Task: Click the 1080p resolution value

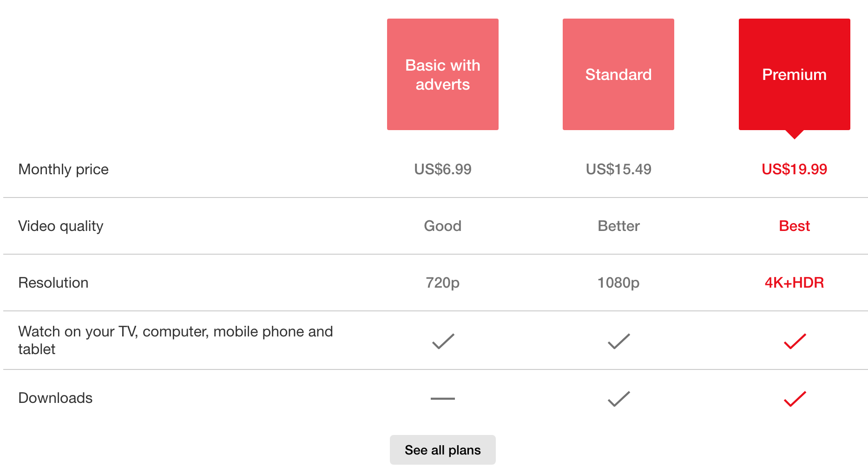Action: [x=618, y=283]
